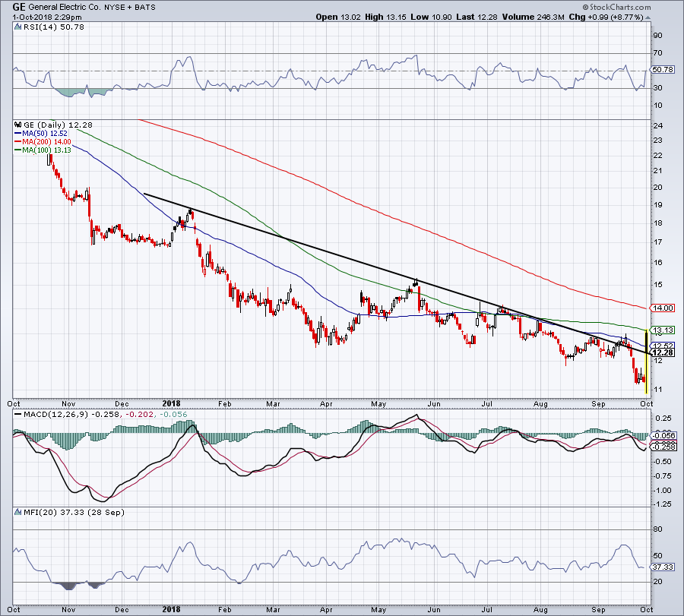684x616 pixels.
Task: Click the High 13.15 value
Action: pos(385,17)
